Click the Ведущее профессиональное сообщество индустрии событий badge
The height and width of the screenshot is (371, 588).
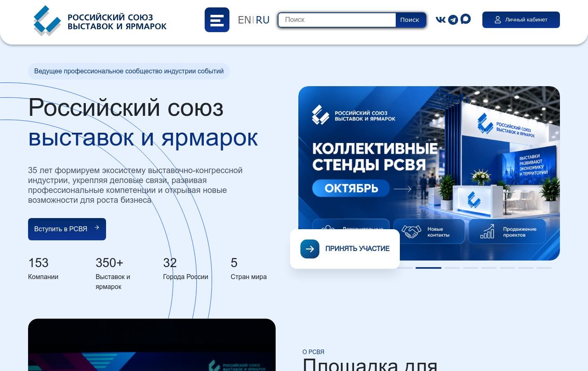click(129, 71)
